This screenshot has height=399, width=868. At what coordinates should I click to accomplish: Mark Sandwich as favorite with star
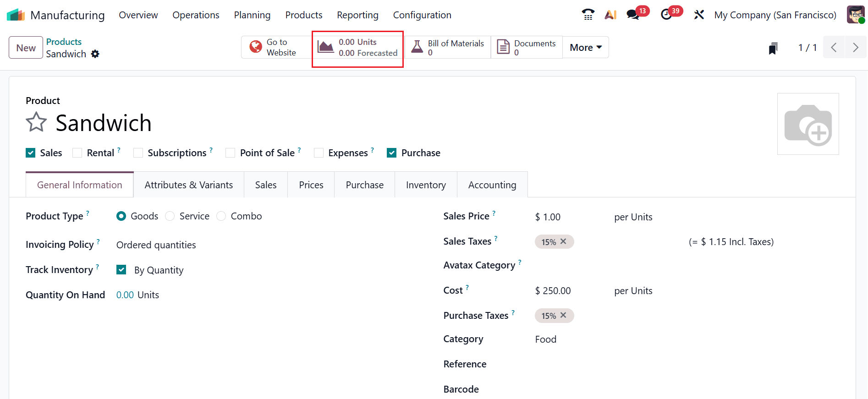click(x=36, y=123)
